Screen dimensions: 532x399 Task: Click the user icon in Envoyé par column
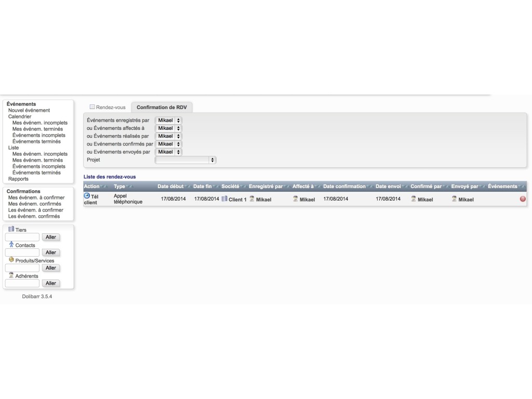(454, 199)
